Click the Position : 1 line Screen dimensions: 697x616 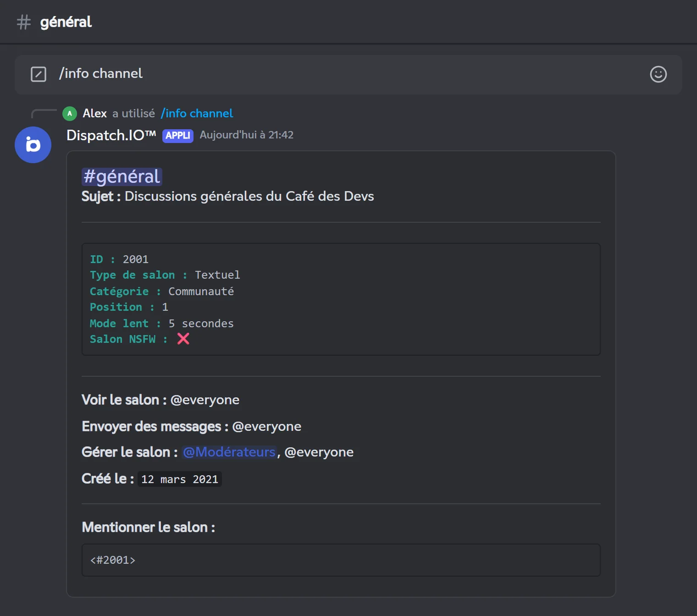point(129,307)
